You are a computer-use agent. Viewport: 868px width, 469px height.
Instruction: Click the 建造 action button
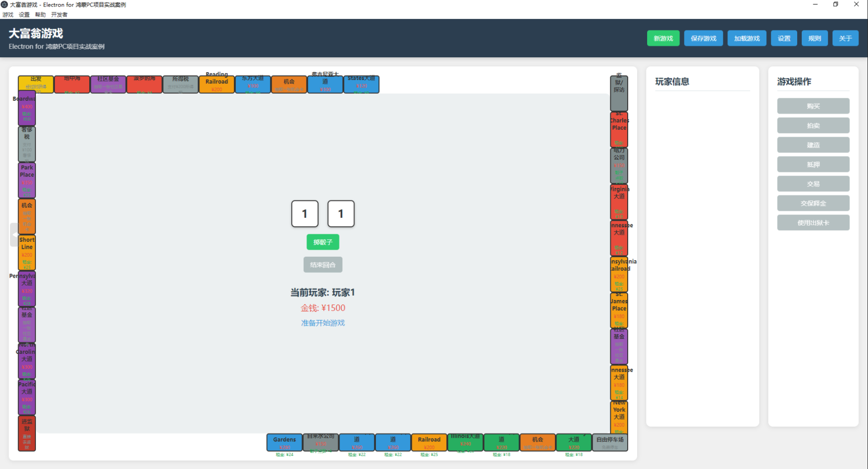813,145
